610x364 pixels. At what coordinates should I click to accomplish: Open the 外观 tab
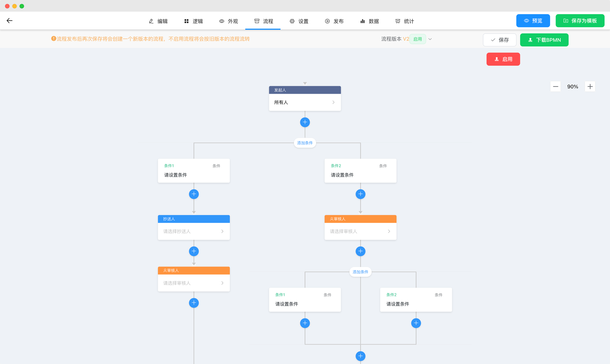228,21
